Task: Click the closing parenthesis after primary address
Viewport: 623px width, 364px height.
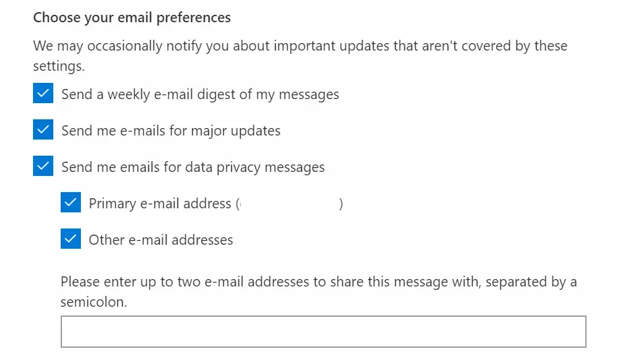Action: point(341,203)
